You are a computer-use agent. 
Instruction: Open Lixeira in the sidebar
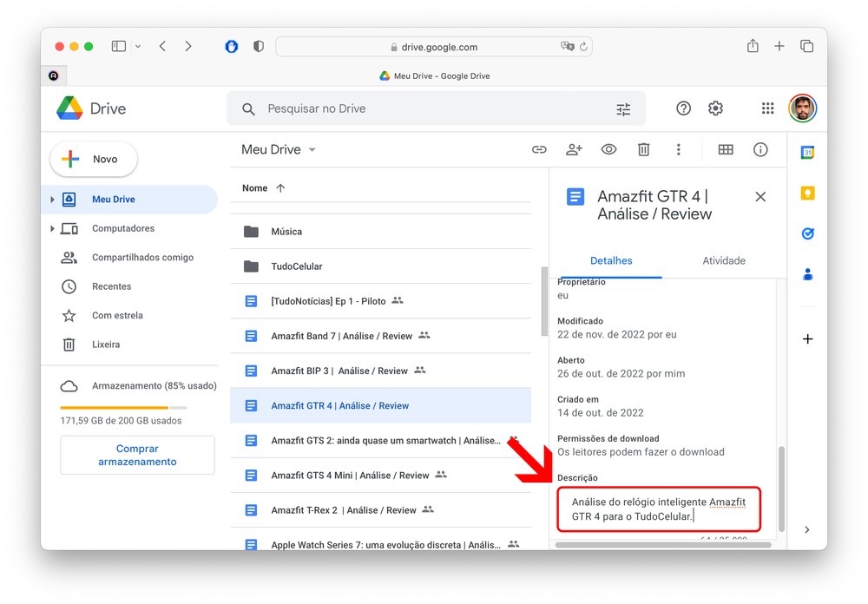(x=106, y=345)
